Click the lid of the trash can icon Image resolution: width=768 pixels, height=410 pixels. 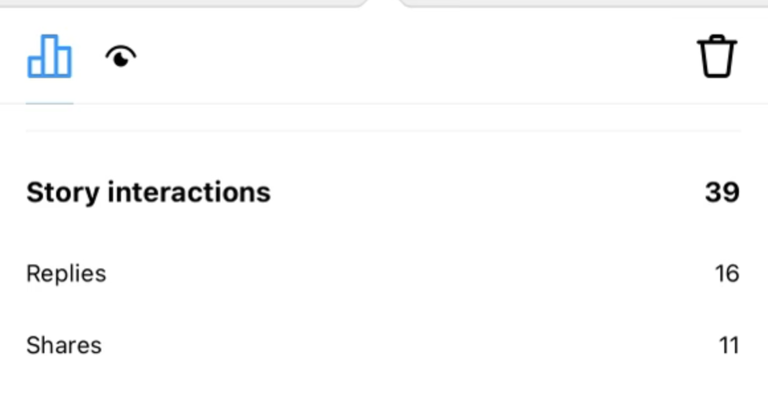(x=717, y=40)
